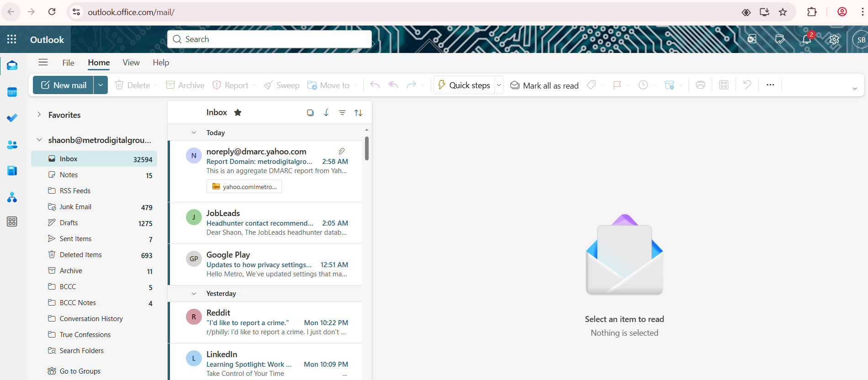Click Mark all as read
Image resolution: width=868 pixels, height=380 pixels.
click(x=544, y=85)
